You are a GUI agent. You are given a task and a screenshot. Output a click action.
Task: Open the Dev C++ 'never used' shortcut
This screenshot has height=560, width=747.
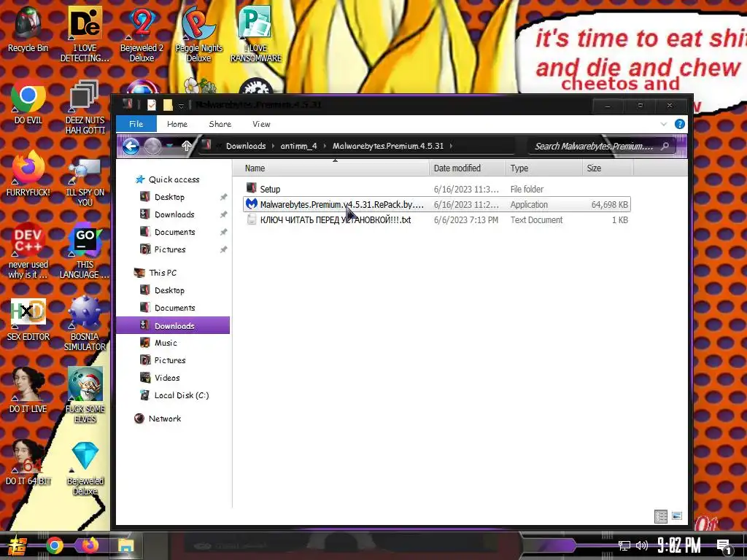28,250
